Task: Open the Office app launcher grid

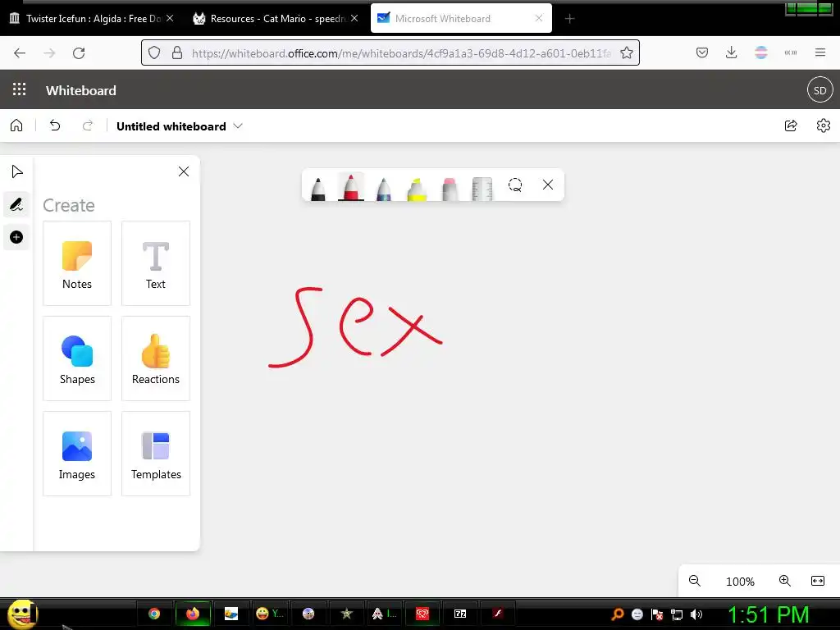Action: point(20,89)
